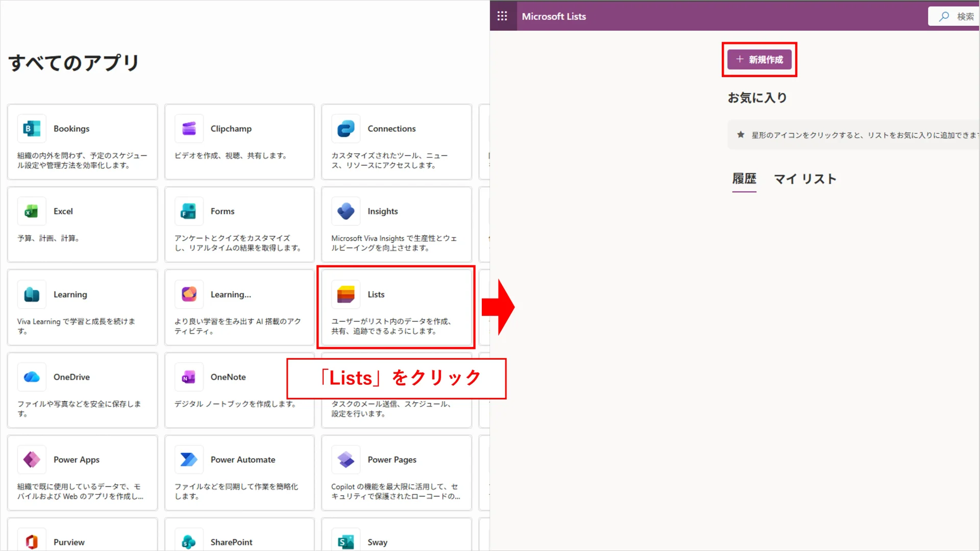The width and height of the screenshot is (980, 551).
Task: Open the Insights app icon
Action: [x=346, y=211]
